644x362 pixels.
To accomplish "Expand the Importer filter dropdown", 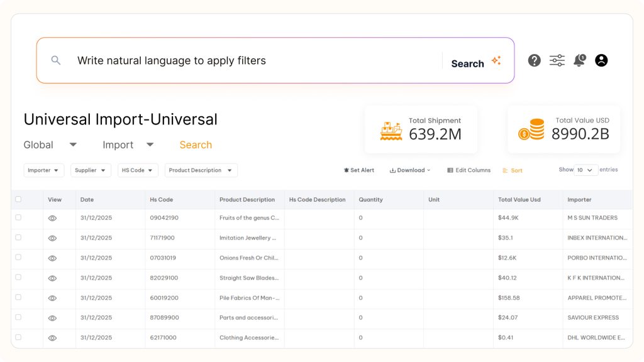I will 43,170.
